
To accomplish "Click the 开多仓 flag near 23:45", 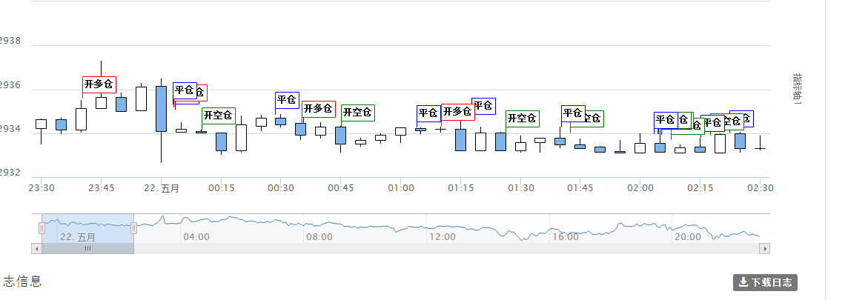I will [99, 84].
